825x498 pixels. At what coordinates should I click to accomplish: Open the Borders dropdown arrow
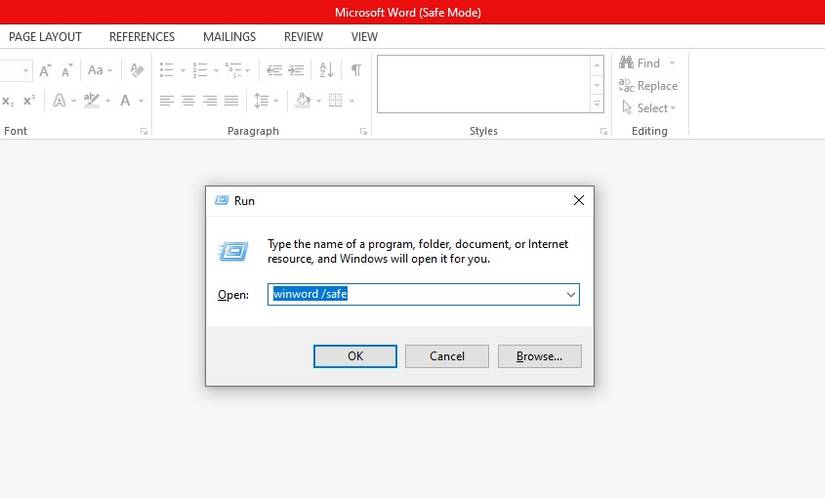point(351,100)
